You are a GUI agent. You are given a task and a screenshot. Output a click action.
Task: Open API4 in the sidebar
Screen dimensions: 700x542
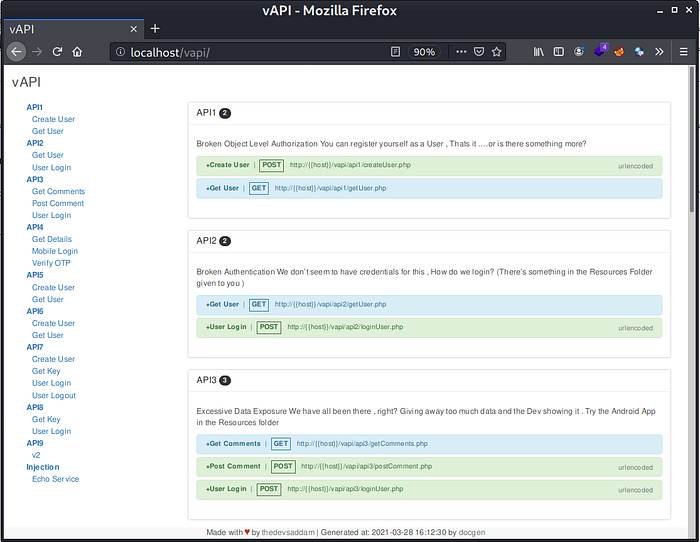(35, 227)
